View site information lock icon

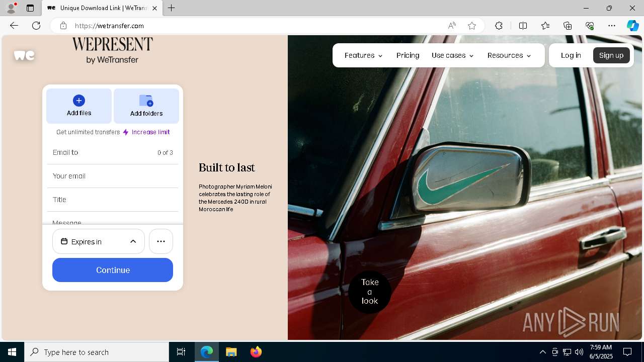(x=63, y=26)
